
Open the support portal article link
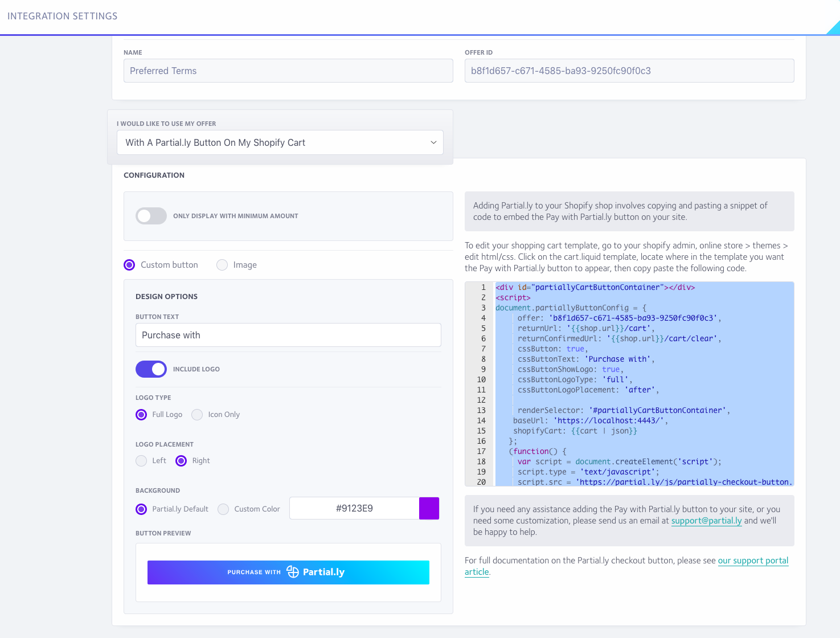point(753,561)
